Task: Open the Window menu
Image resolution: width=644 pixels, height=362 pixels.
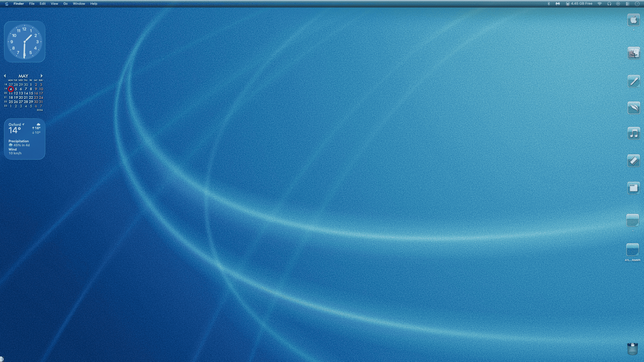Action: (79, 4)
